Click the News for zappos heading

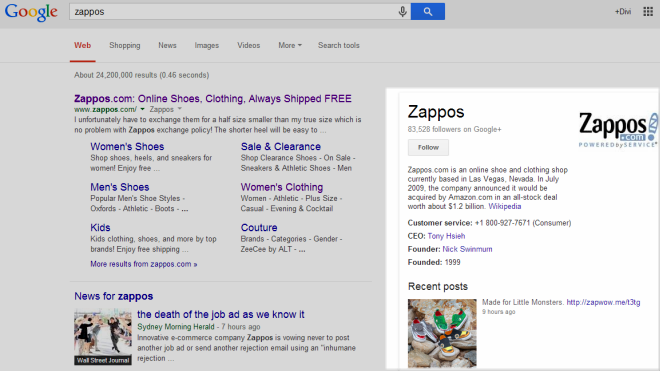114,296
